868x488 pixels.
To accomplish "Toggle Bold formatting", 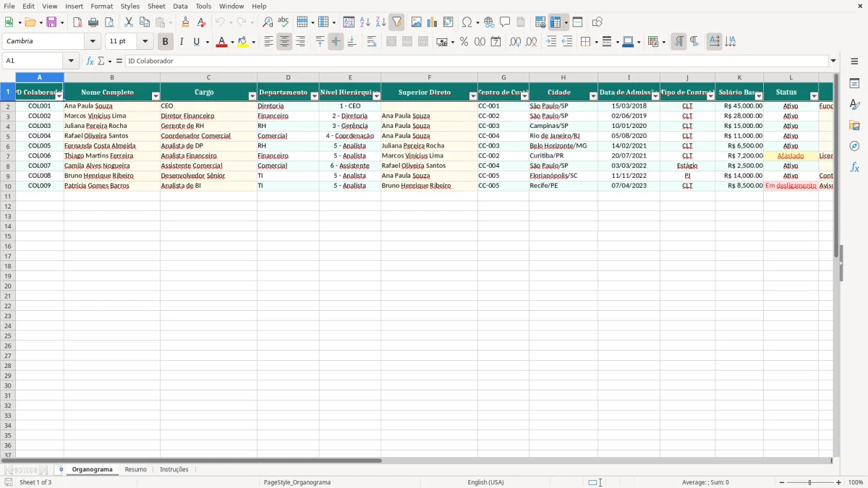I will tap(166, 42).
